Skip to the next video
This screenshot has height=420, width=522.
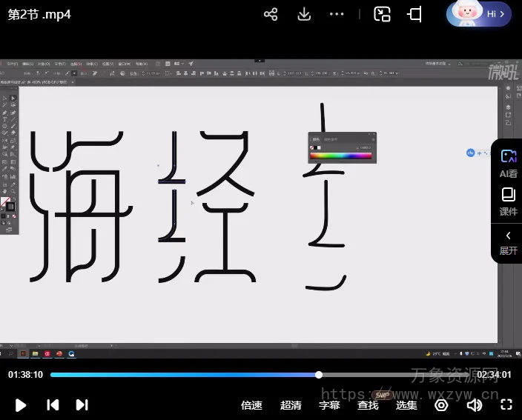click(82, 404)
